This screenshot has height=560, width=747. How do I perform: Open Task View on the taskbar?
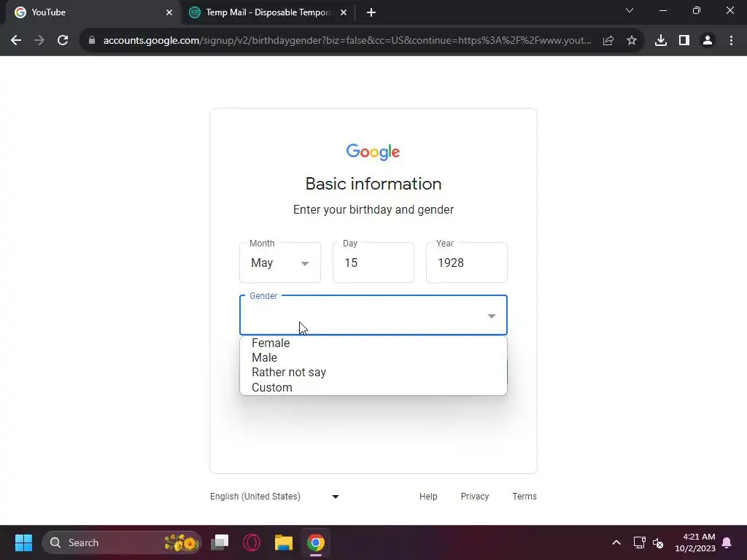[220, 542]
